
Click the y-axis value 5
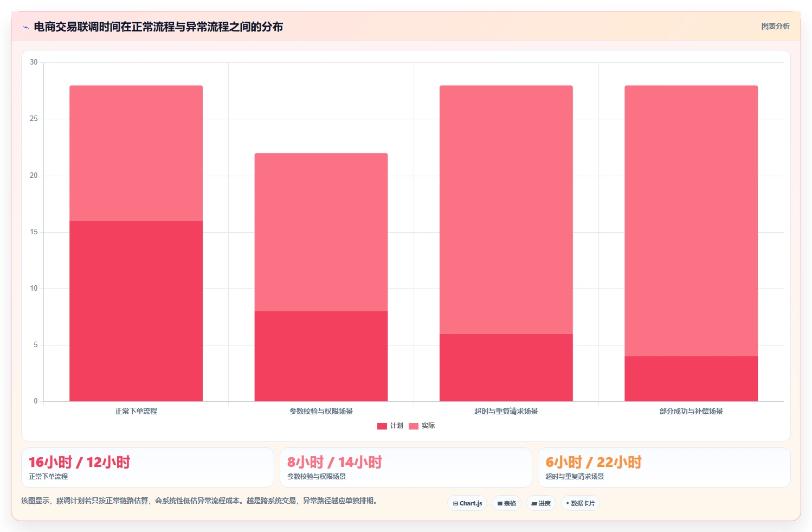pos(36,345)
